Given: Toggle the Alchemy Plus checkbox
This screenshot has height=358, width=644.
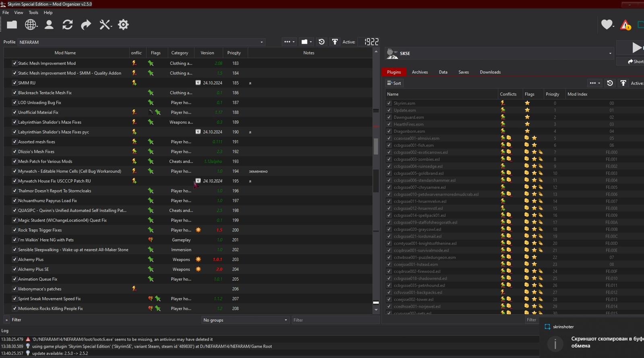Looking at the screenshot, I should (14, 259).
